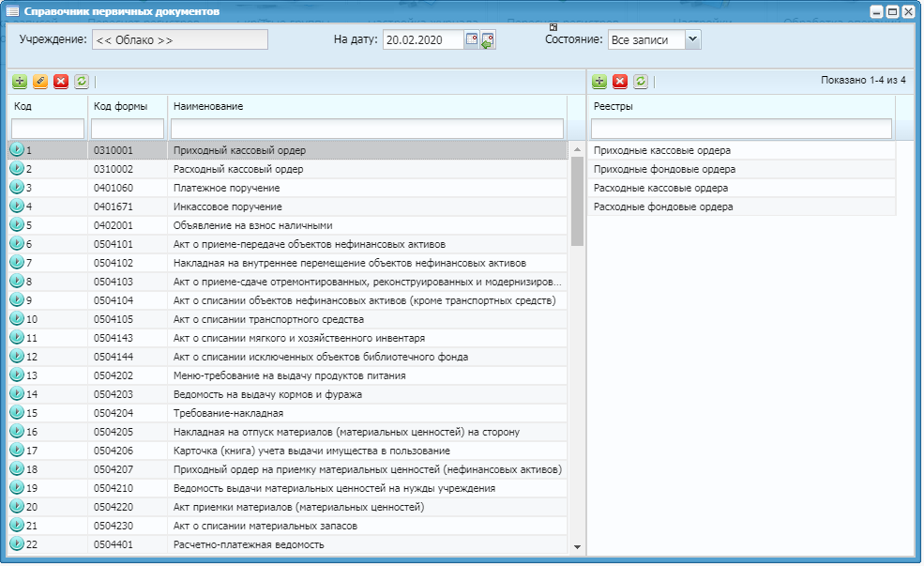Viewport: 924px width, 566px height.
Task: Click the Учреждение field showing Облако
Action: coord(180,39)
